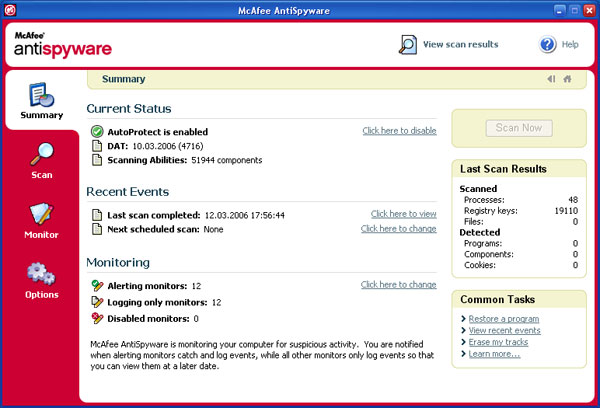Viewport: 600px width, 408px height.
Task: Click the 51944 components text
Action: [x=227, y=160]
